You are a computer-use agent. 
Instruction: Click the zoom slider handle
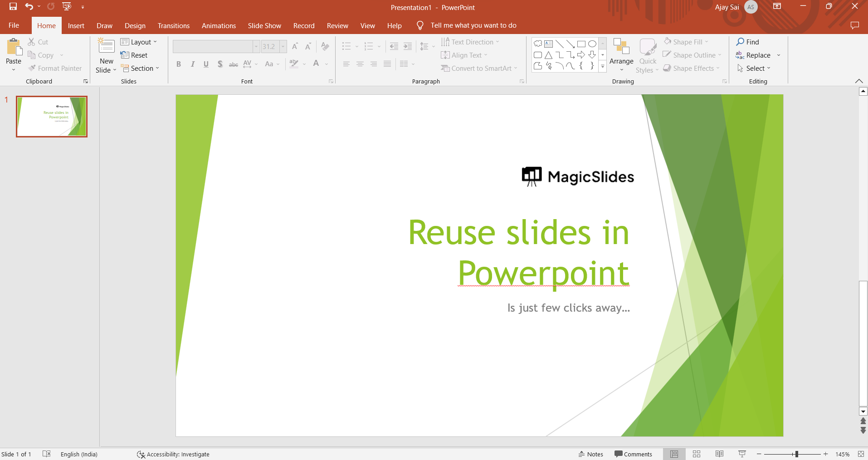point(796,454)
